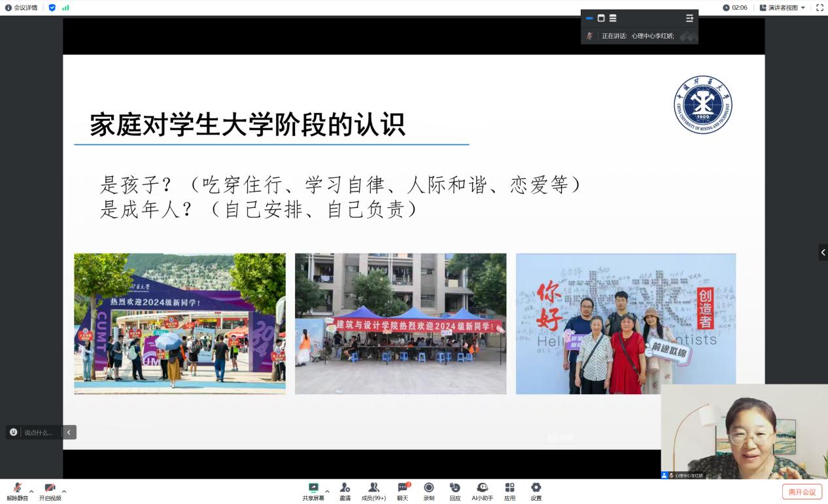This screenshot has height=504, width=828.
Task: Open the apps (应用) icon
Action: point(509,490)
